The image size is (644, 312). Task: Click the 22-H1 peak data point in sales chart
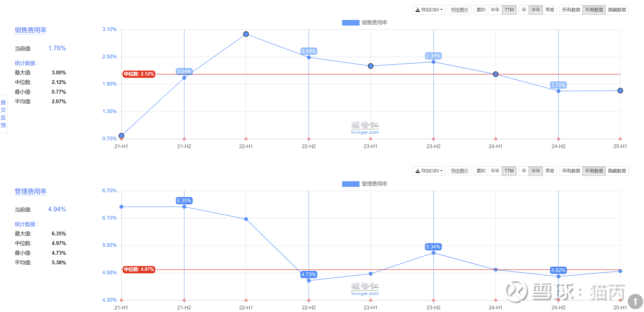pos(246,34)
